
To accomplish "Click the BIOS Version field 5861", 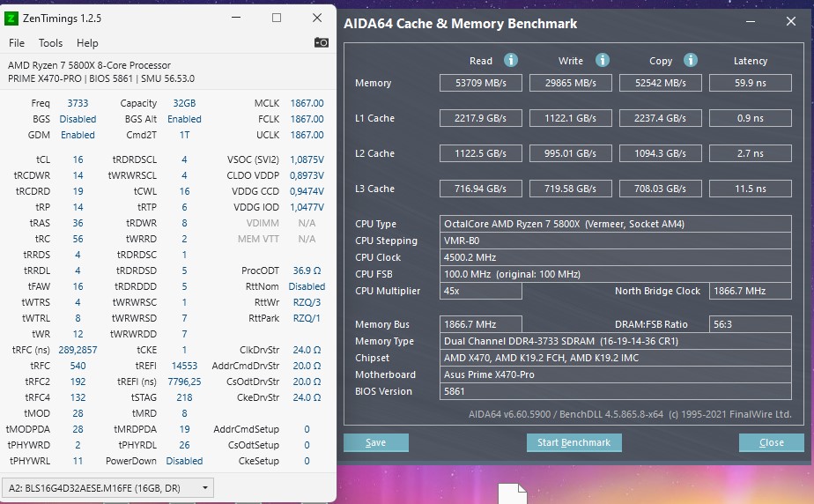I will pyautogui.click(x=616, y=391).
